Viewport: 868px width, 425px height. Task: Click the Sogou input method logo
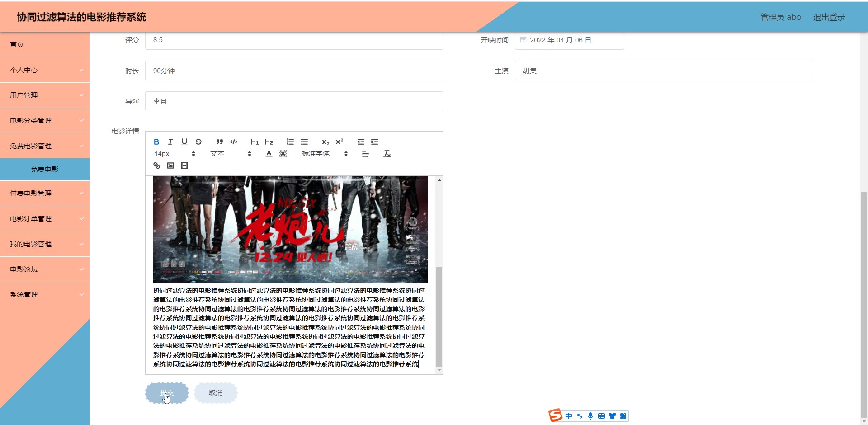556,415
